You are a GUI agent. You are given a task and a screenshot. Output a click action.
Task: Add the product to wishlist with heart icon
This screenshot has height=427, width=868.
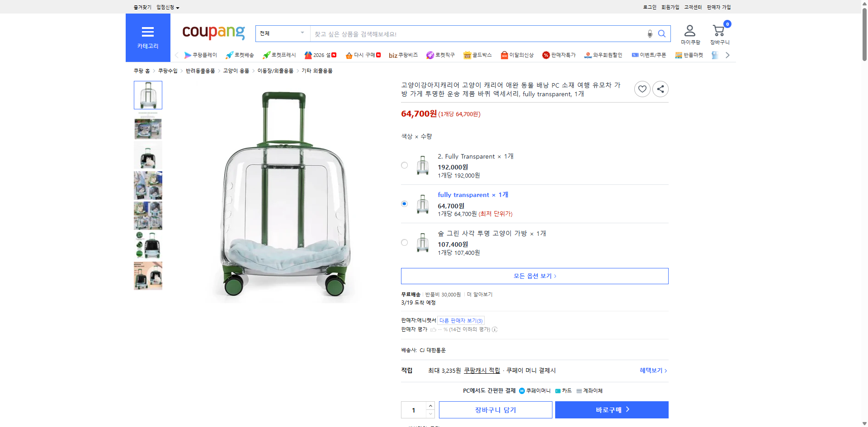[x=642, y=89]
